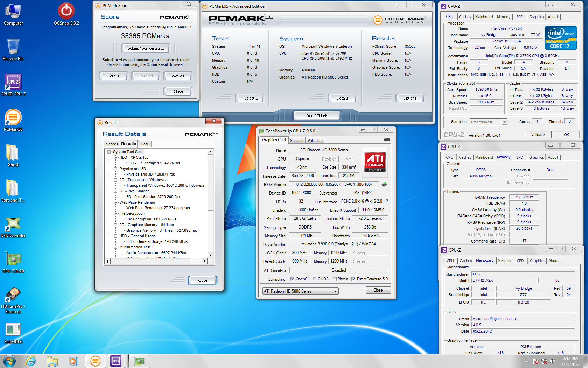
Task: Open Graphics tab in CPU-Z Mainboard window
Action: coord(537,261)
